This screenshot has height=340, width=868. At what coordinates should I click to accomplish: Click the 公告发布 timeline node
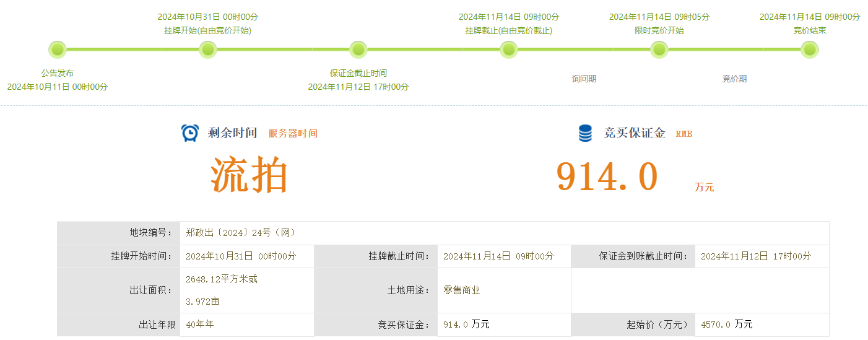coord(58,50)
